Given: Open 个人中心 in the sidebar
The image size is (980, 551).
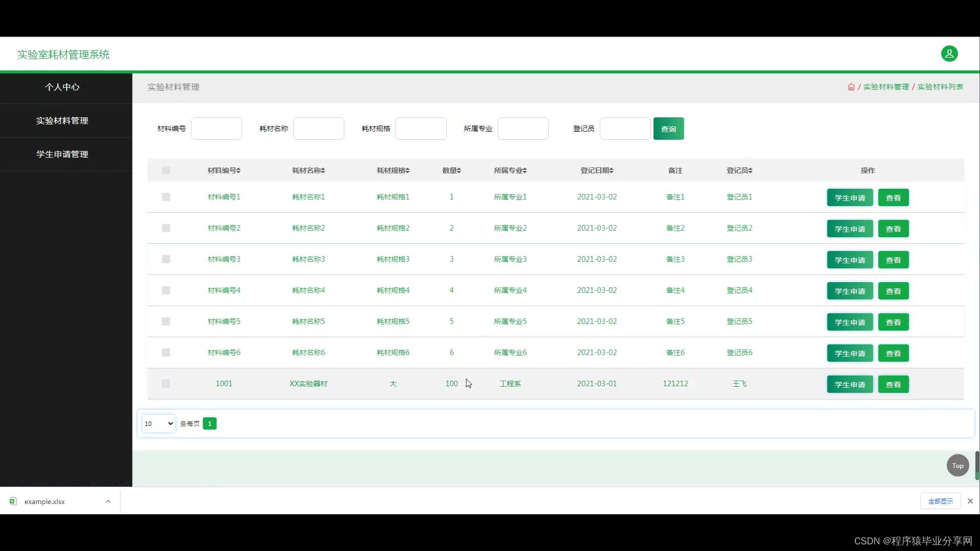Looking at the screenshot, I should pyautogui.click(x=62, y=87).
